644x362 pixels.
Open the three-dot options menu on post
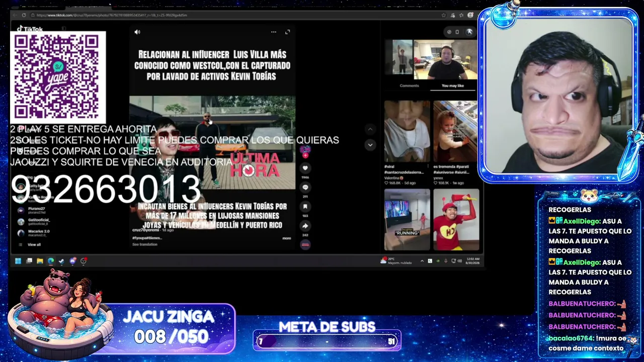(274, 32)
